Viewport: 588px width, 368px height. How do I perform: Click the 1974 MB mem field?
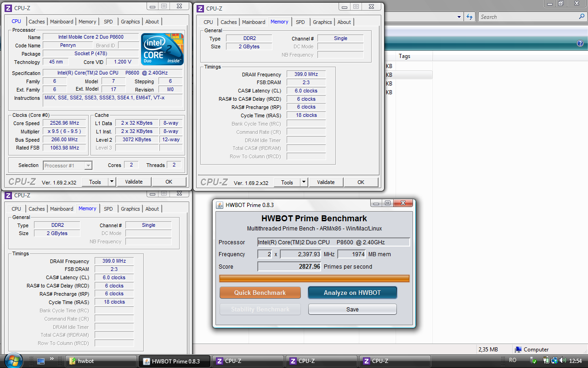coord(352,254)
